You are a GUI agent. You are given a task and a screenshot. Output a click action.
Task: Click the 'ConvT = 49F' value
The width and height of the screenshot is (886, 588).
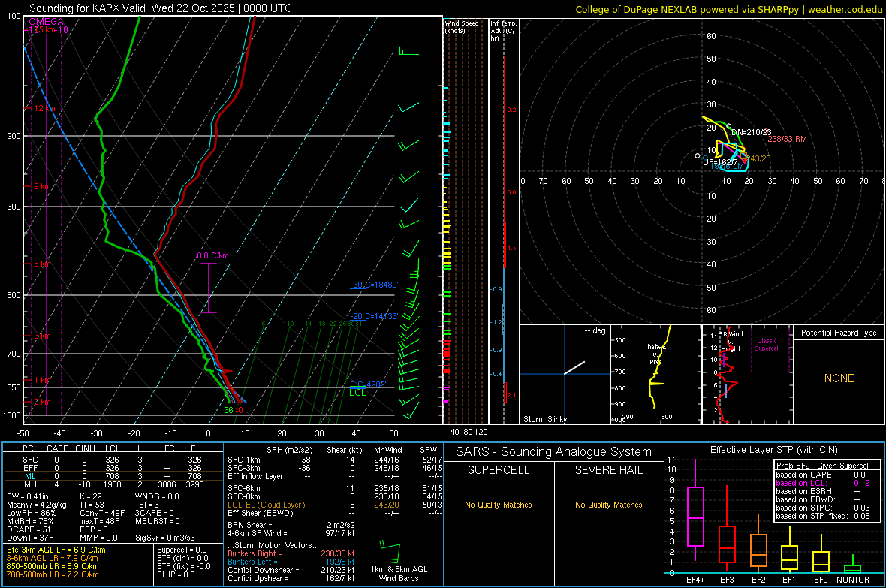pyautogui.click(x=101, y=513)
